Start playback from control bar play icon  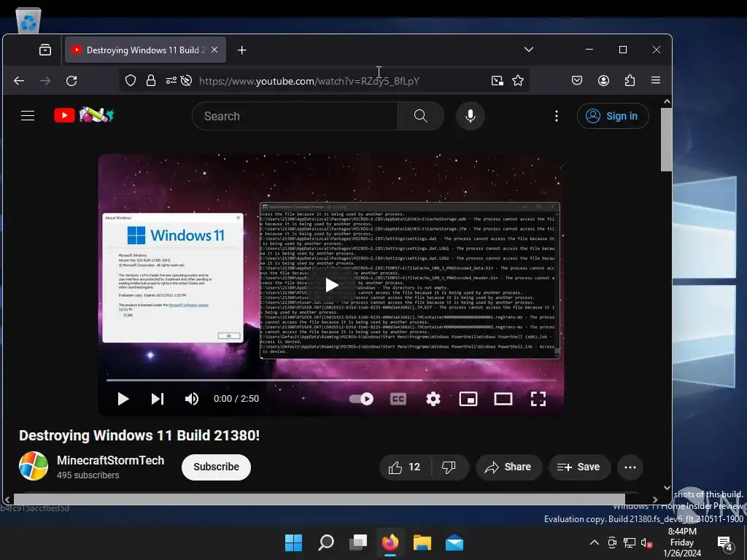[x=123, y=399]
